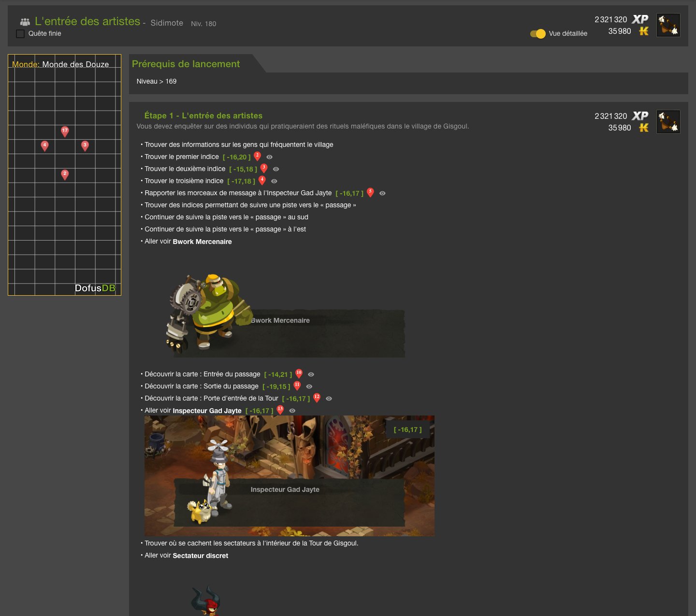696x616 pixels.
Task: Click red pin 5 on the Rapporter les morceaux row
Action: [370, 192]
